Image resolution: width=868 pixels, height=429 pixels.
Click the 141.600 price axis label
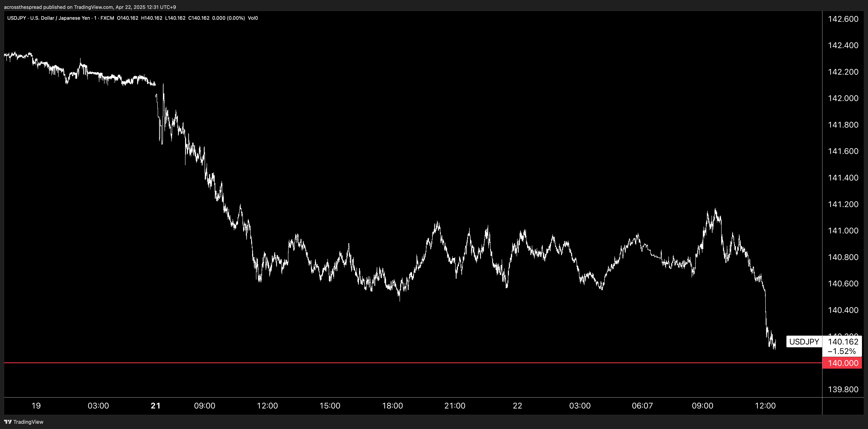tap(843, 151)
